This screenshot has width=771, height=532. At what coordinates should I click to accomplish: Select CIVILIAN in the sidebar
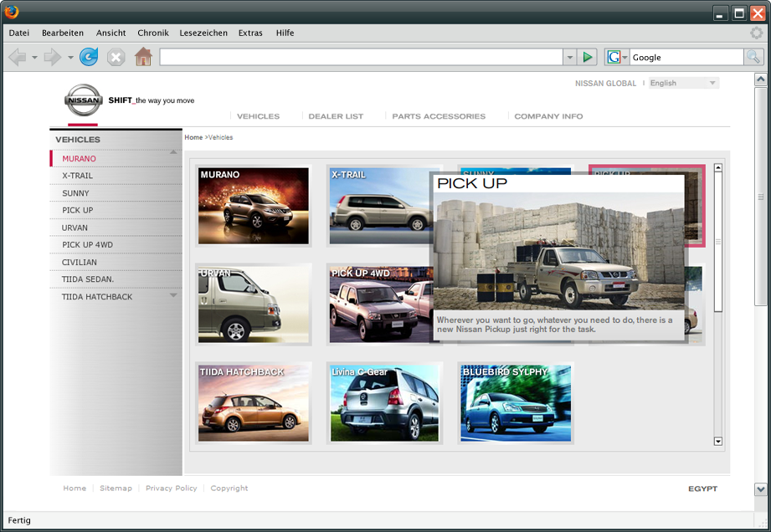pos(116,262)
